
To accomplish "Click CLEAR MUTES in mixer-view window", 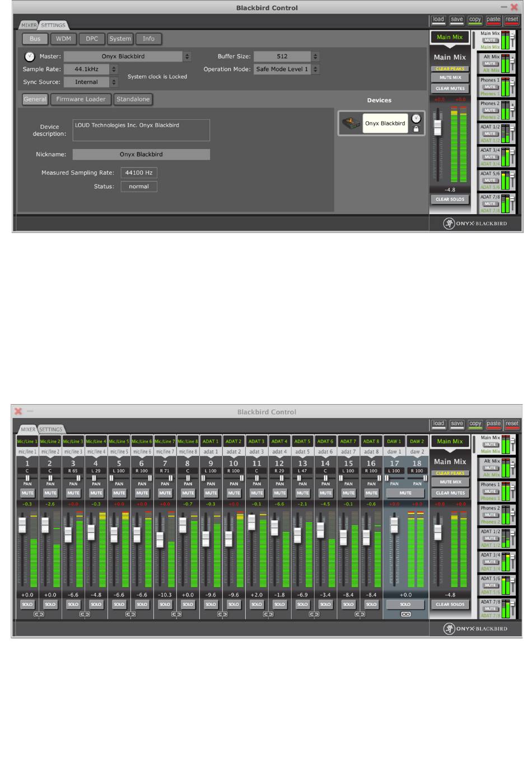I will tap(450, 493).
